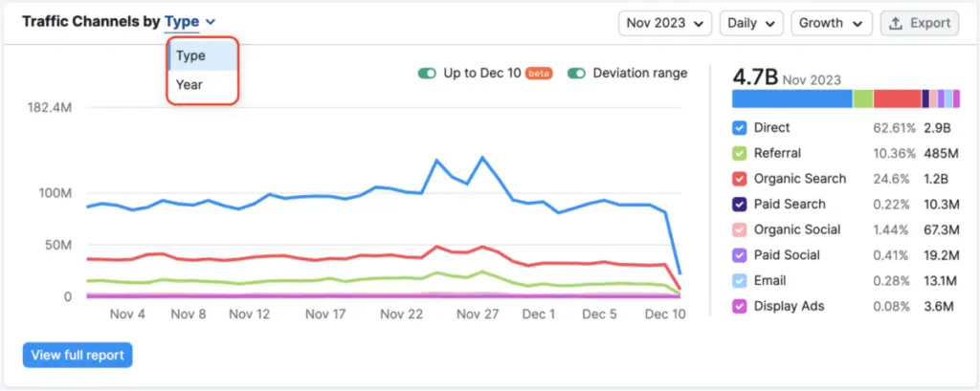Open the Nov 2023 date dropdown
The width and height of the screenshot is (980, 391).
666,23
